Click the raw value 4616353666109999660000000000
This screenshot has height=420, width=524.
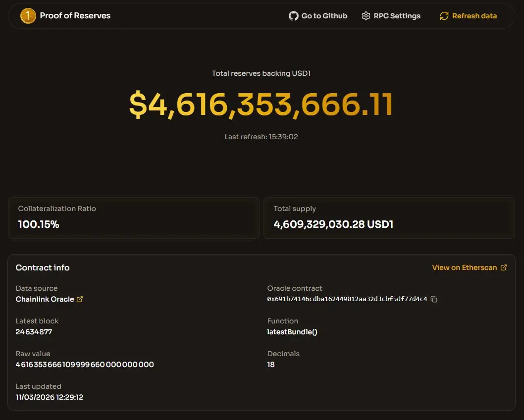pos(85,365)
